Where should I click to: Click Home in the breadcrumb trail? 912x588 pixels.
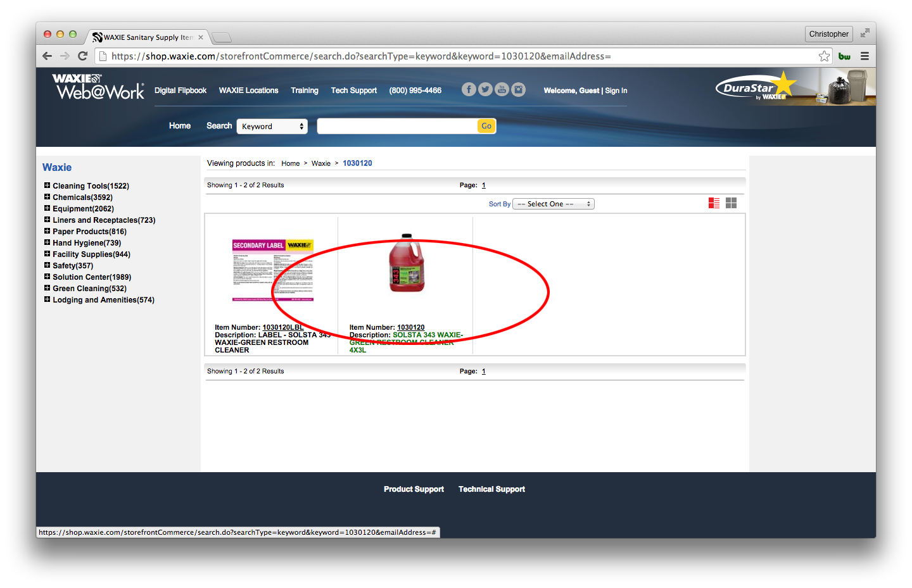tap(291, 163)
